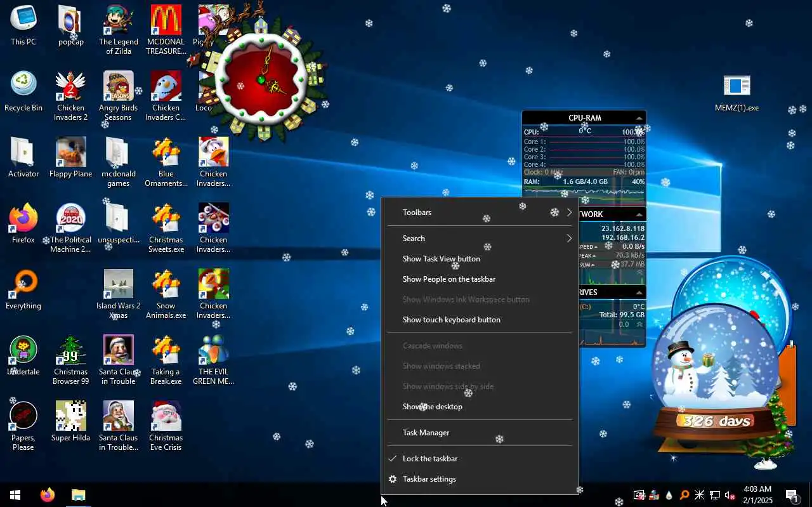Select the Christmas Sweets.exe icon
The height and width of the screenshot is (507, 812).
(166, 228)
